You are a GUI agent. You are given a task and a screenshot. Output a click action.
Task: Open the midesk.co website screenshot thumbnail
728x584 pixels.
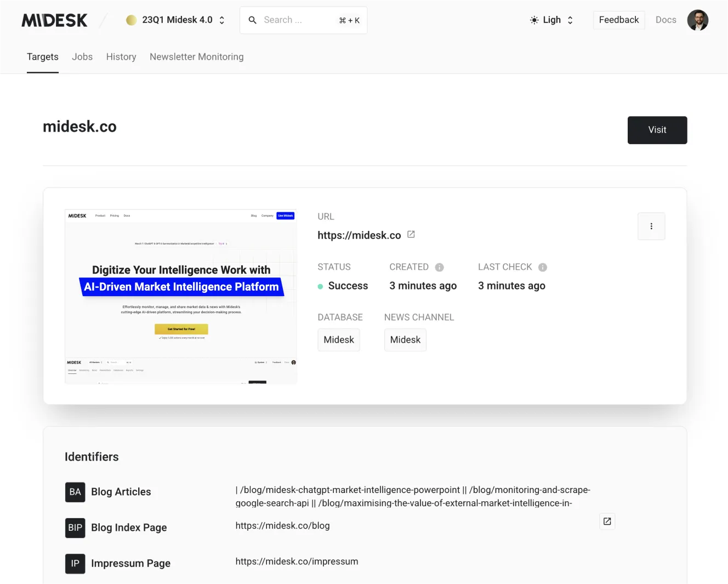(x=181, y=297)
